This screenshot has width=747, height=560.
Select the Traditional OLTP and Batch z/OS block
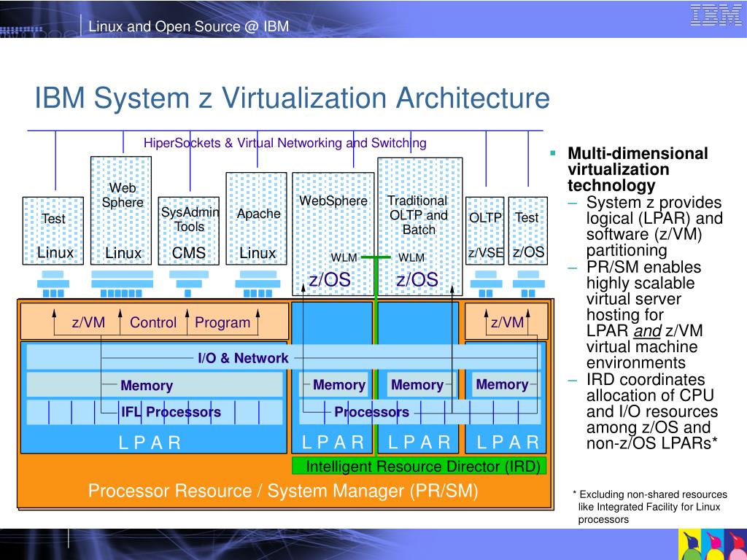pyautogui.click(x=418, y=219)
